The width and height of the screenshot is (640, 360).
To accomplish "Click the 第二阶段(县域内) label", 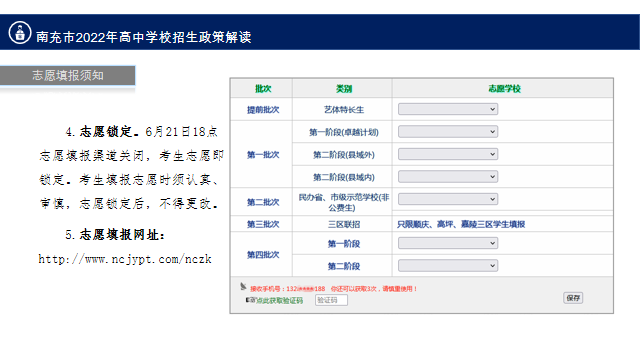I will [344, 177].
